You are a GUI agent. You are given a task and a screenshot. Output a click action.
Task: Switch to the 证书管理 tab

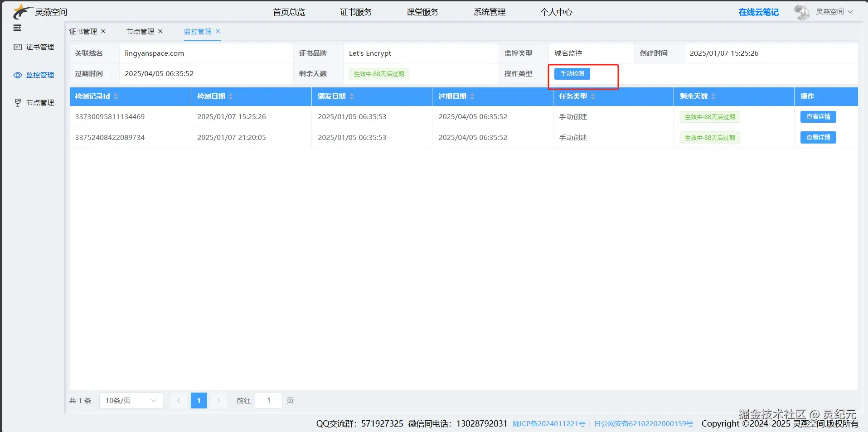pos(83,31)
